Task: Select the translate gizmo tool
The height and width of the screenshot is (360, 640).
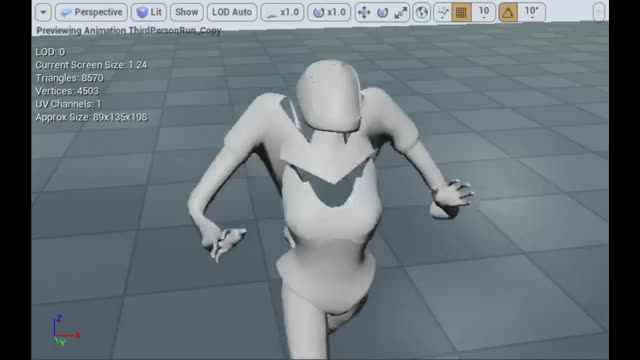Action: tap(364, 13)
